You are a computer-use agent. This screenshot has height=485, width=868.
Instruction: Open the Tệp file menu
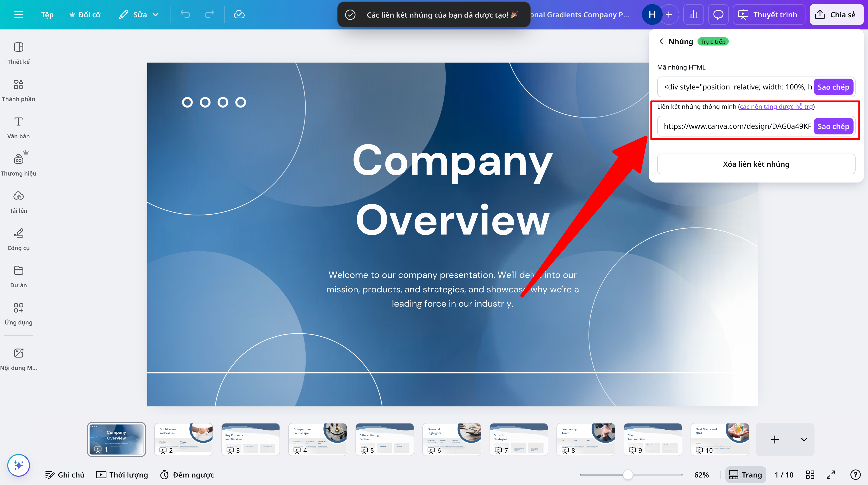(47, 14)
